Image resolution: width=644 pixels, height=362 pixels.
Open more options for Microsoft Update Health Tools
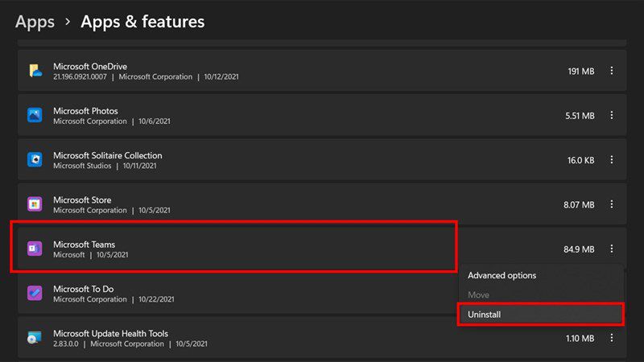pos(612,338)
